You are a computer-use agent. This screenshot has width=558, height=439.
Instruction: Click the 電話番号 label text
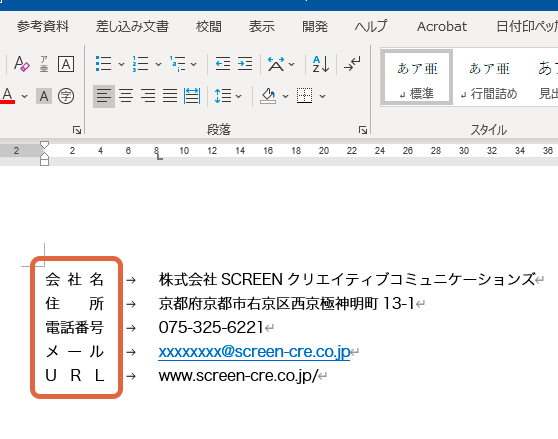coord(75,327)
